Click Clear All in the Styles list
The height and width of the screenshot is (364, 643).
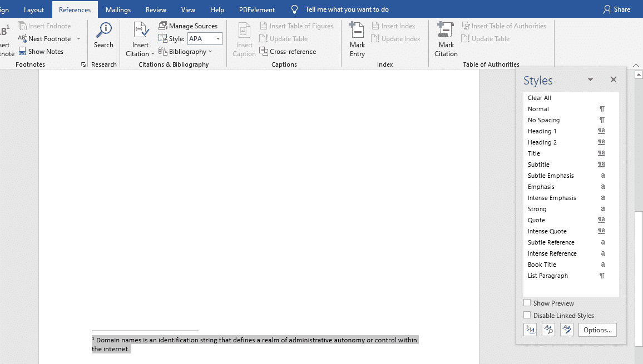coord(539,97)
